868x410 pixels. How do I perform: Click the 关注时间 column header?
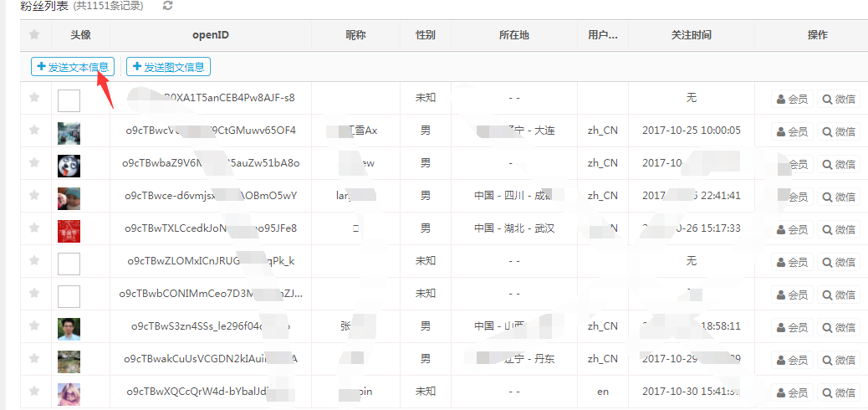[692, 35]
